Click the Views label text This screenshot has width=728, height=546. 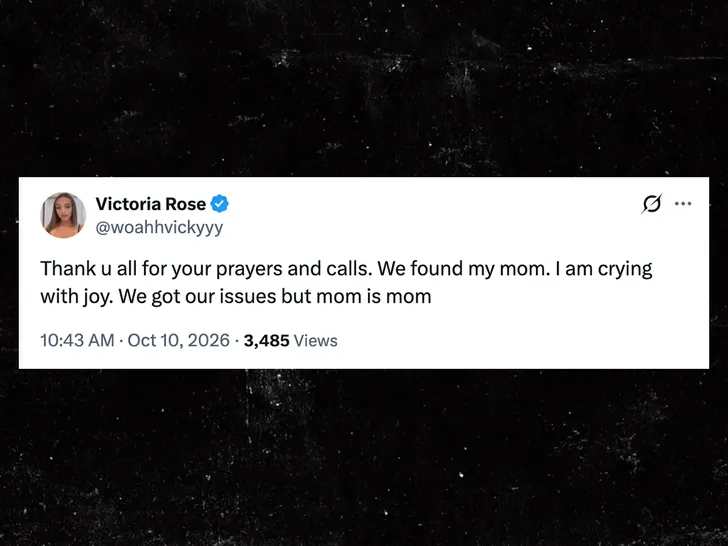click(x=316, y=341)
